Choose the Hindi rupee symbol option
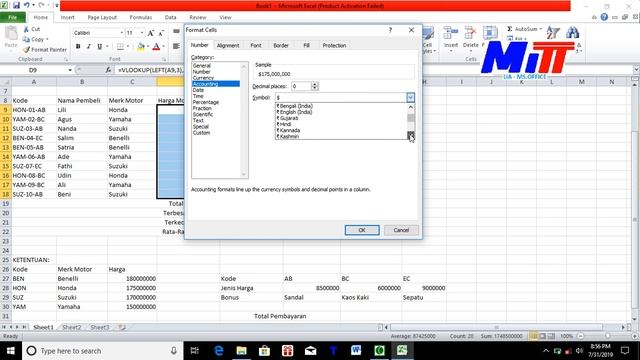Image resolution: width=640 pixels, height=360 pixels. tap(284, 124)
